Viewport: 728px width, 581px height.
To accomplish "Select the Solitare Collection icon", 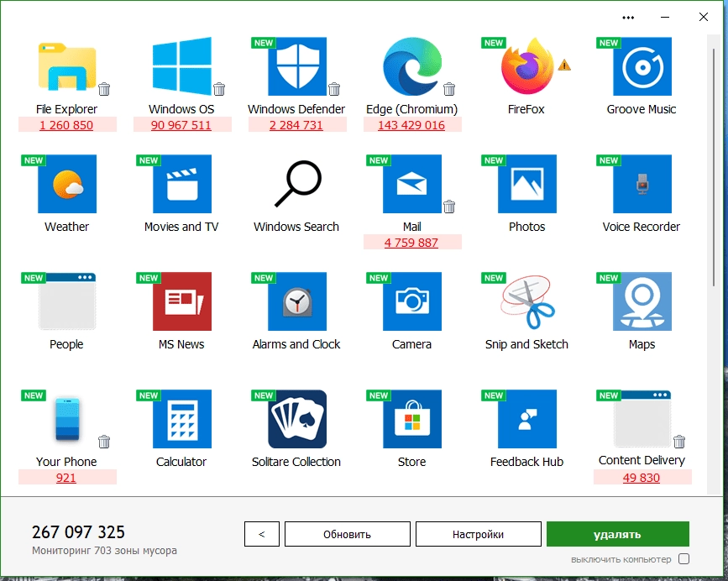I will pyautogui.click(x=297, y=419).
